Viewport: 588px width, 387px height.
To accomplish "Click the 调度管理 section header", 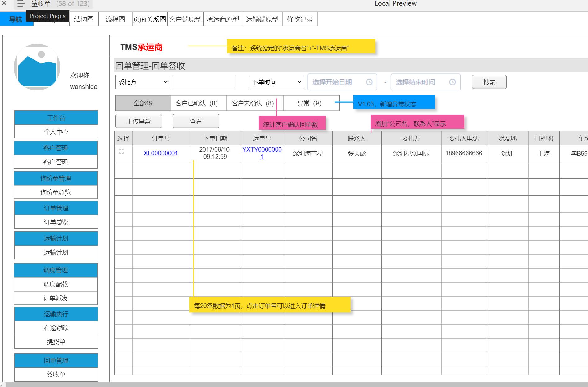I will [56, 270].
